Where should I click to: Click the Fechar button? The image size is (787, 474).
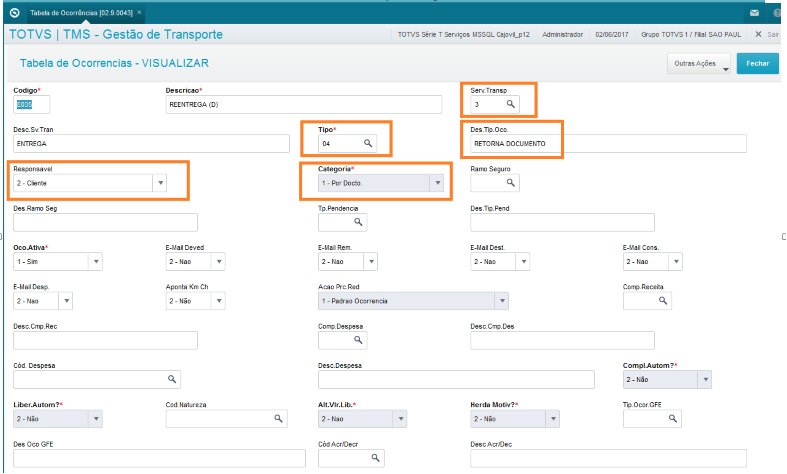(x=757, y=63)
